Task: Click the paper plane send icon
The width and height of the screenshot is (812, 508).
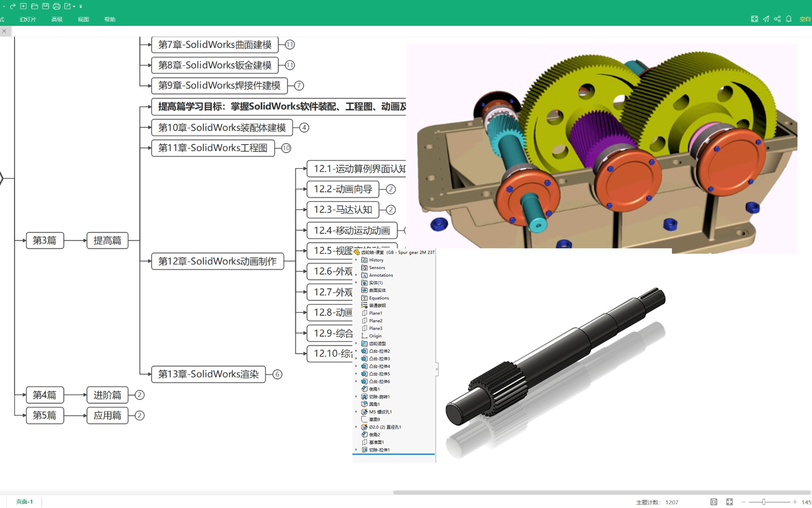Action: tap(766, 19)
